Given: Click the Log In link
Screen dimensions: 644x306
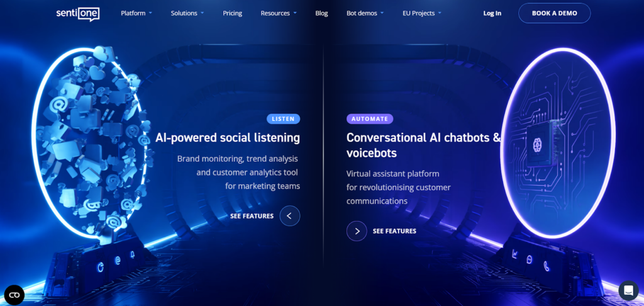Looking at the screenshot, I should [492, 13].
